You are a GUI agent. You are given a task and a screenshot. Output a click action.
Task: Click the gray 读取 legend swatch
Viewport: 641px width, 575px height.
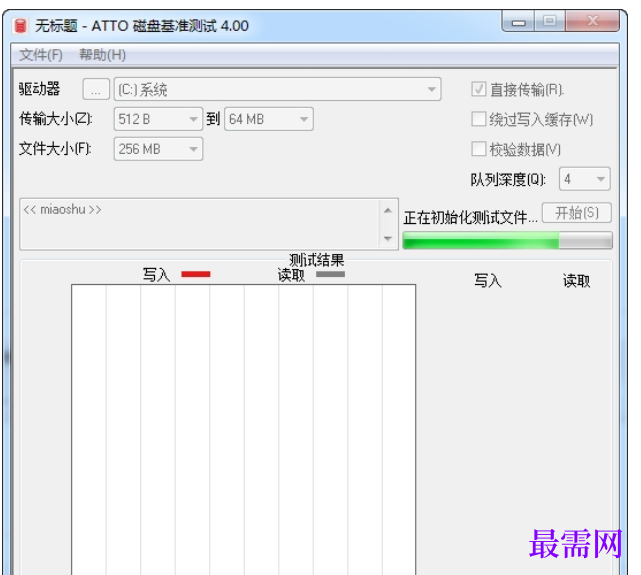(330, 274)
